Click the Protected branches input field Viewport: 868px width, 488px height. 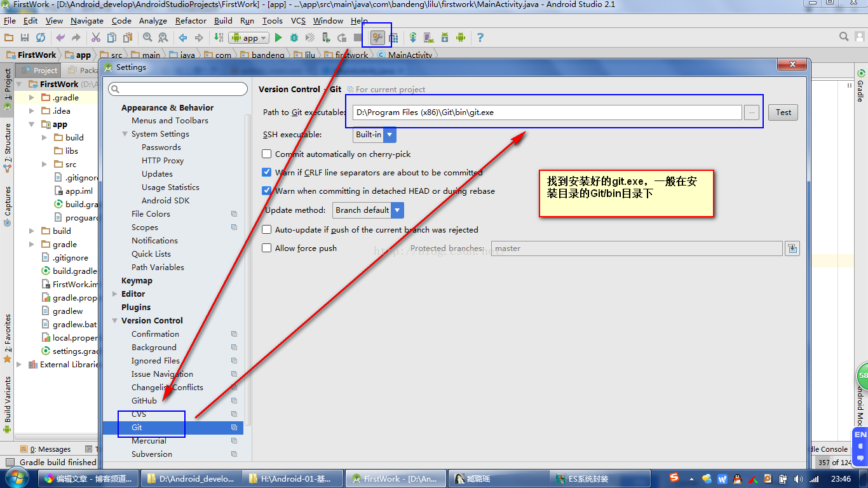pos(637,248)
